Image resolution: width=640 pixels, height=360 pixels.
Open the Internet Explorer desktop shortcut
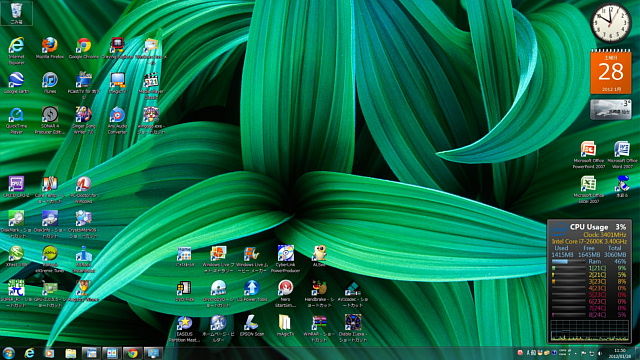pos(16,51)
